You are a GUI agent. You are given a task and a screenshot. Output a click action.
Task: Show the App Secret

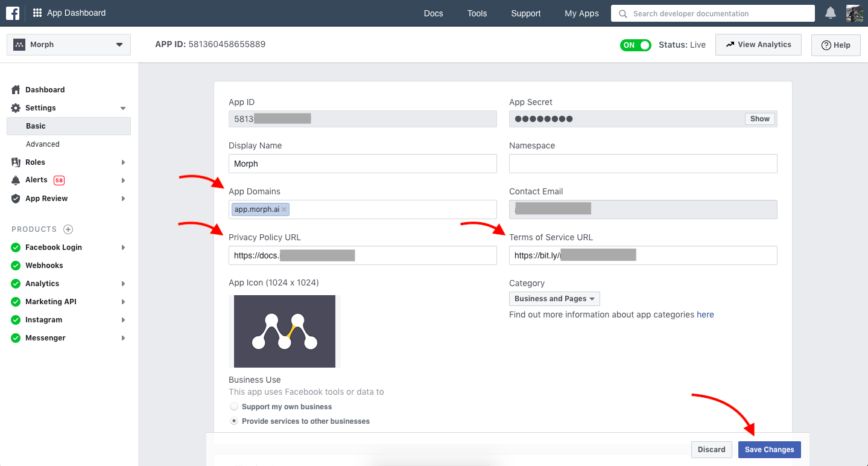[x=759, y=119]
